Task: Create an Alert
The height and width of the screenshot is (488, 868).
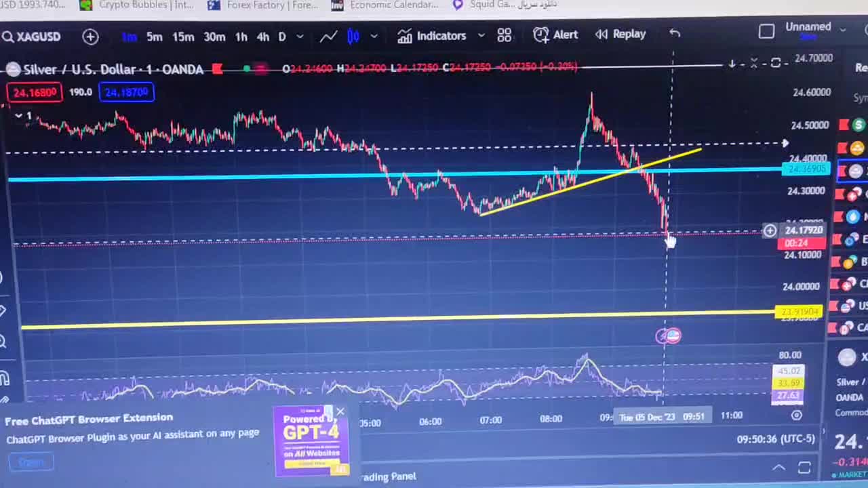Action: 555,35
